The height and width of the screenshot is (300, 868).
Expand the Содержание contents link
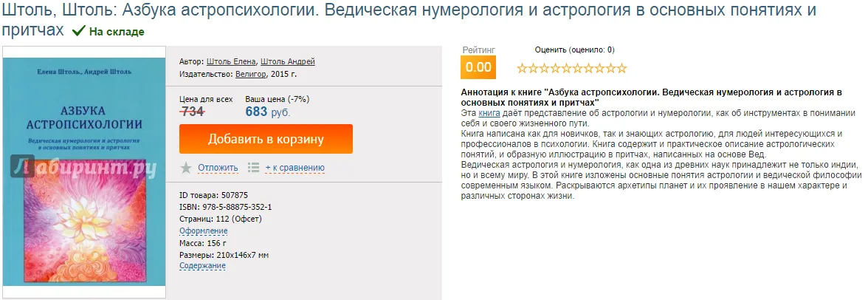(202, 265)
